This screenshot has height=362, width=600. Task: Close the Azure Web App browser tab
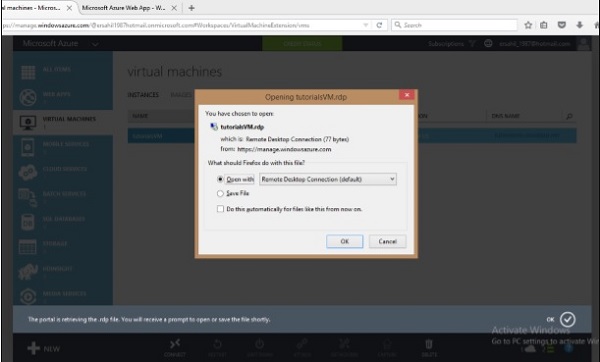point(174,8)
